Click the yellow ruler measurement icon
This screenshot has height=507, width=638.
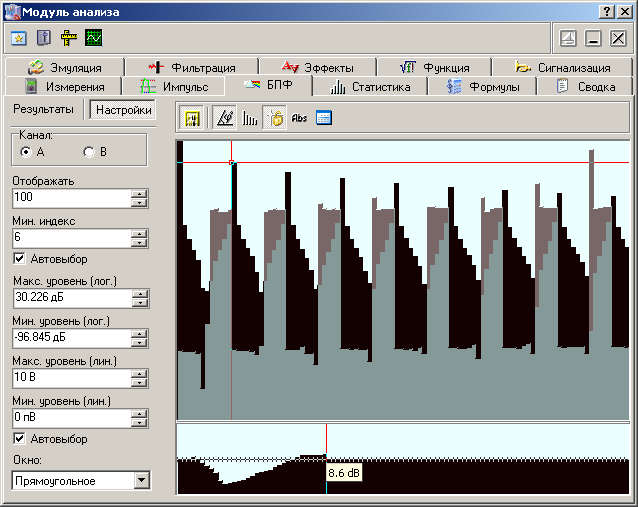(x=69, y=38)
